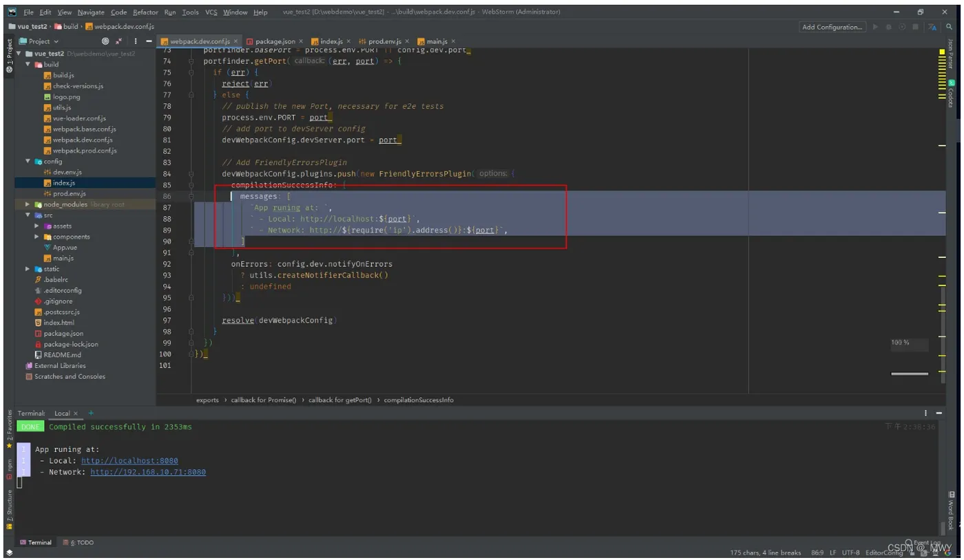Open the 2: Favorites side tab
Viewport: 964px width, 560px height.
tap(10, 429)
